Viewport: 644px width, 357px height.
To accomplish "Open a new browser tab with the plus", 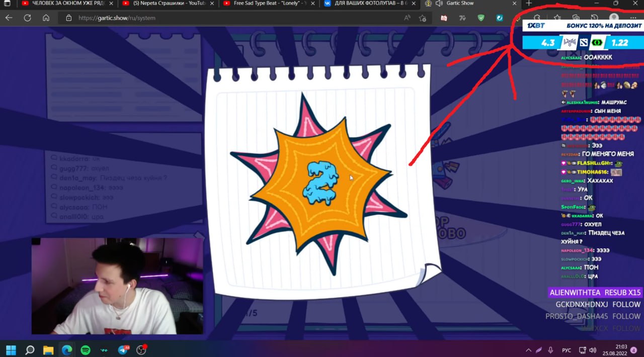I will [x=528, y=3].
